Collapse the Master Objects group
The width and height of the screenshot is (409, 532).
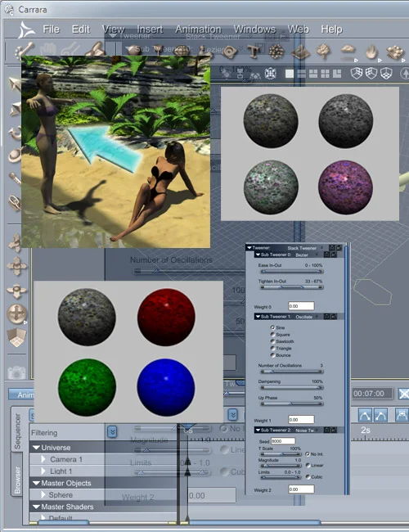(x=36, y=483)
